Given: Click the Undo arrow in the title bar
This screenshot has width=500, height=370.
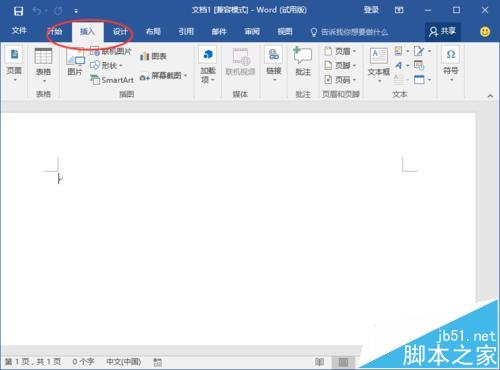Looking at the screenshot, I should 36,11.
